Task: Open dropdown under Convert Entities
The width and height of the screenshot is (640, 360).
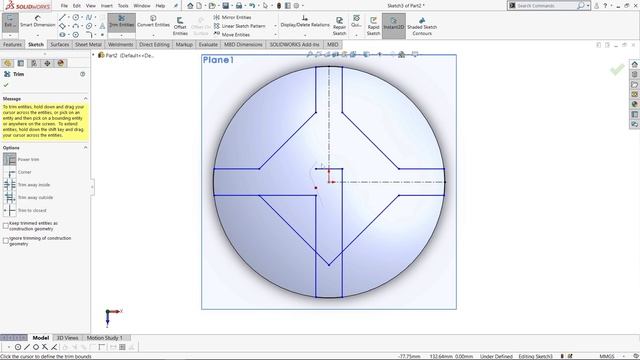Action: [153, 35]
